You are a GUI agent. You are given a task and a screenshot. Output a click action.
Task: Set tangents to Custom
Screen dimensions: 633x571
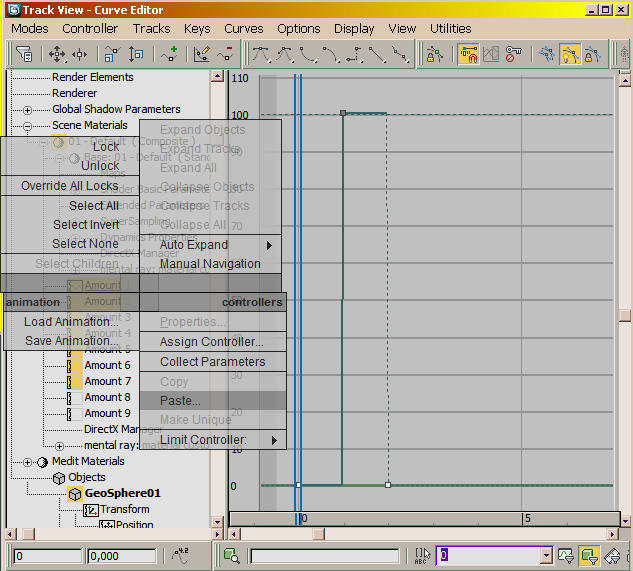tap(285, 54)
